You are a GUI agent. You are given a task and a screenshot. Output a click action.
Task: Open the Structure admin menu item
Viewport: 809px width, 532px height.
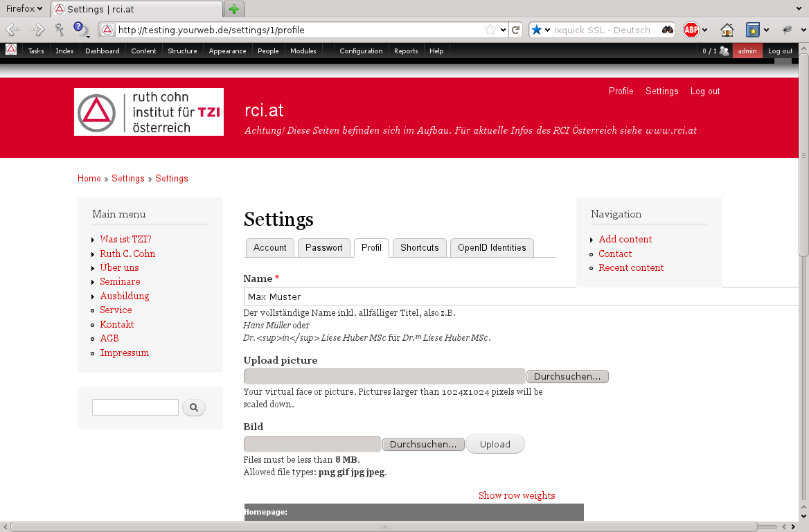coord(182,51)
